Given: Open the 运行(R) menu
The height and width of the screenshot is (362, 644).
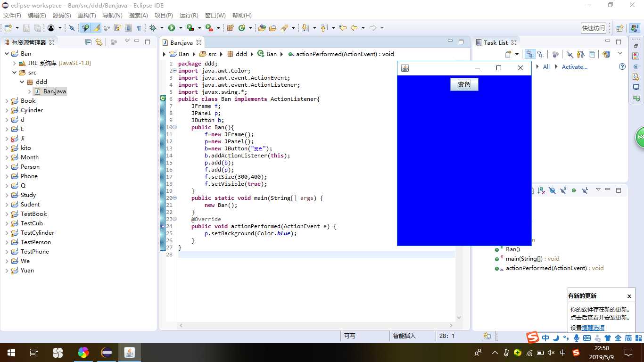Looking at the screenshot, I should tap(189, 16).
